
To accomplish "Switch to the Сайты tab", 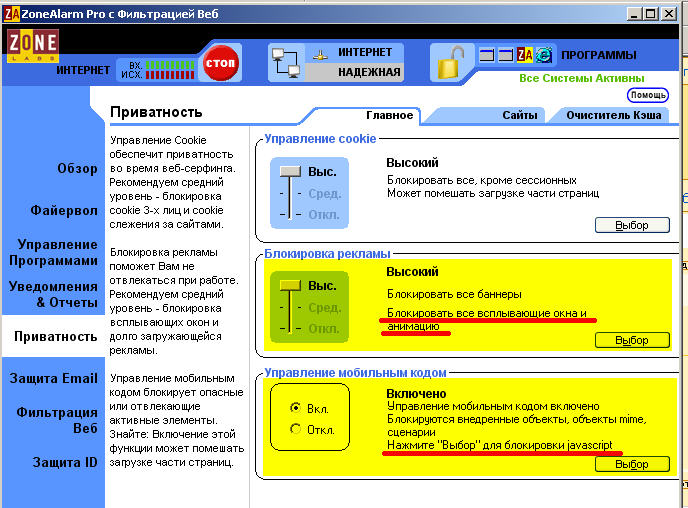I will click(x=520, y=115).
